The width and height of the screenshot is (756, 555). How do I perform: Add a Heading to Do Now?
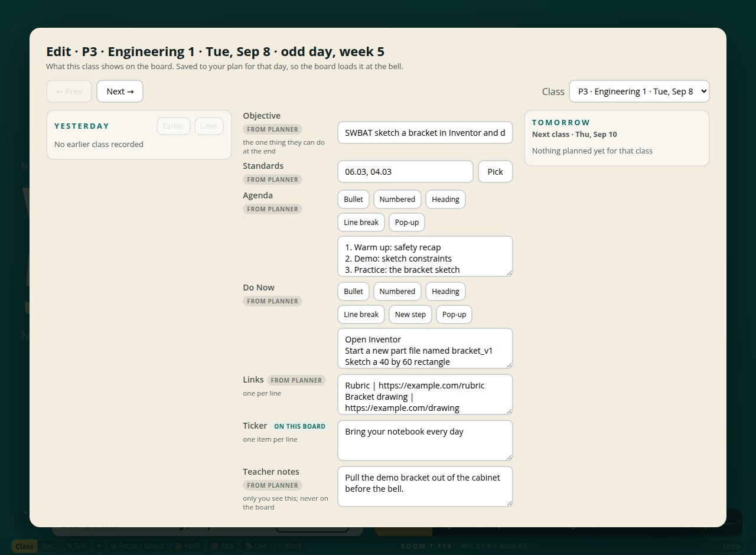pos(445,292)
